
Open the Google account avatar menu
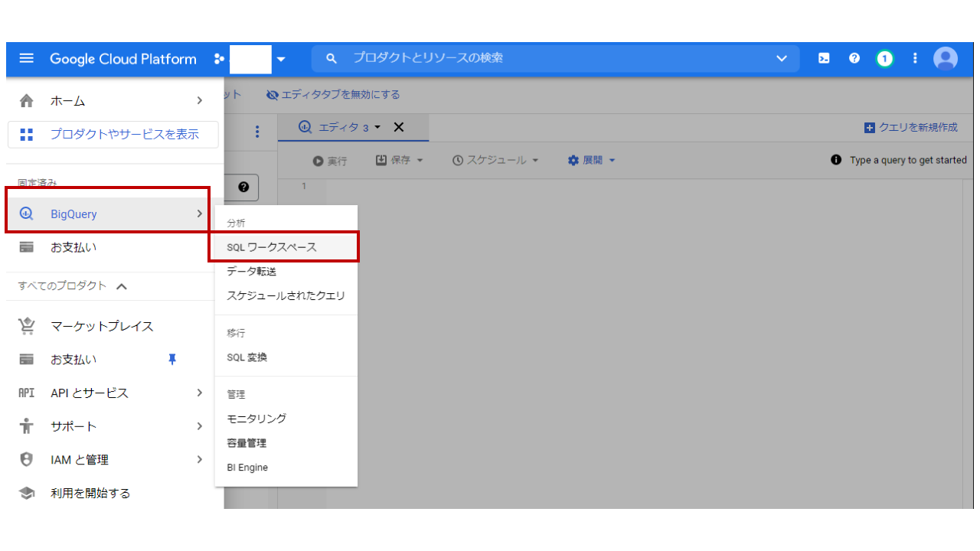(945, 58)
